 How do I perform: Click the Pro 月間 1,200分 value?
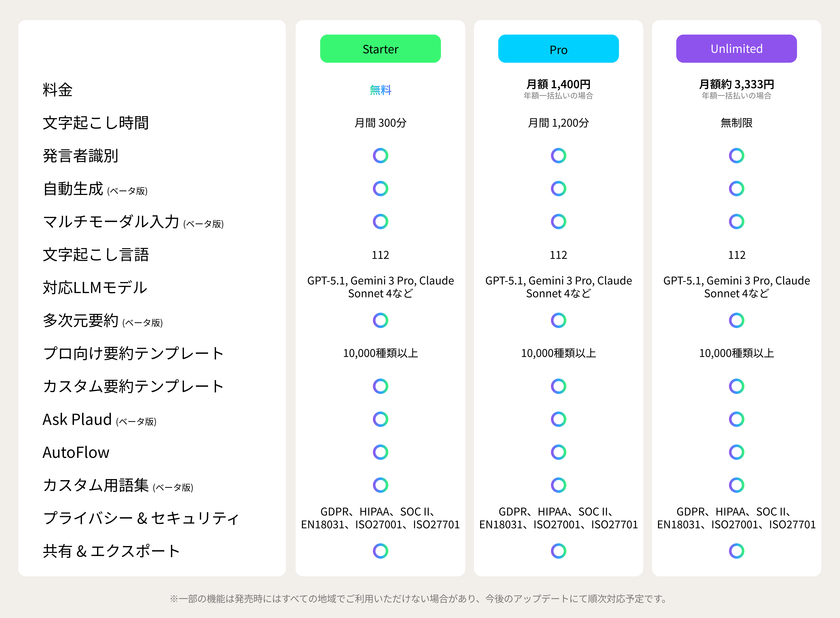click(x=558, y=123)
